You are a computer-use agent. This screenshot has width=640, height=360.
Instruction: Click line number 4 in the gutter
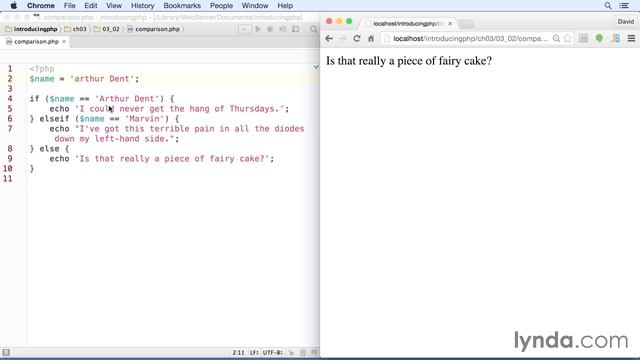click(x=10, y=99)
